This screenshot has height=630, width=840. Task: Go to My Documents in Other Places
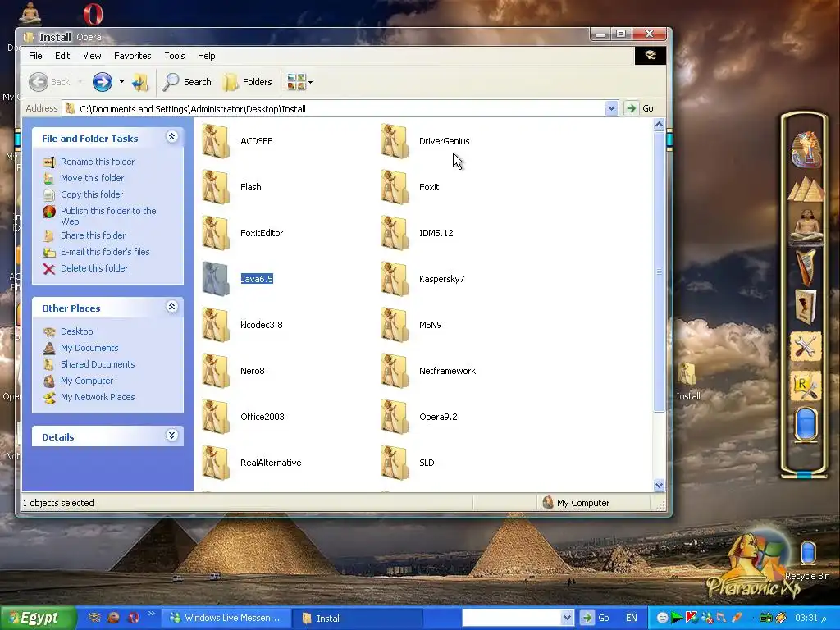tap(89, 348)
